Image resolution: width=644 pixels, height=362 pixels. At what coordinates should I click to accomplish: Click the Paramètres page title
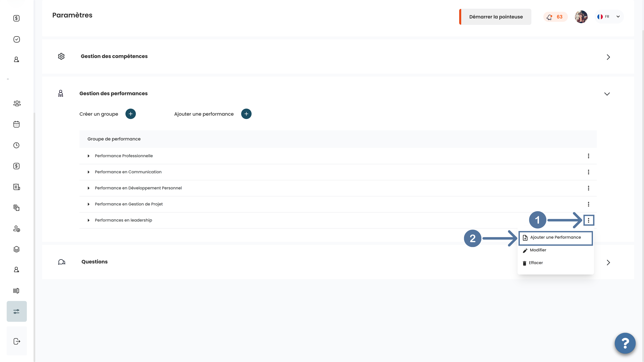[x=72, y=15]
